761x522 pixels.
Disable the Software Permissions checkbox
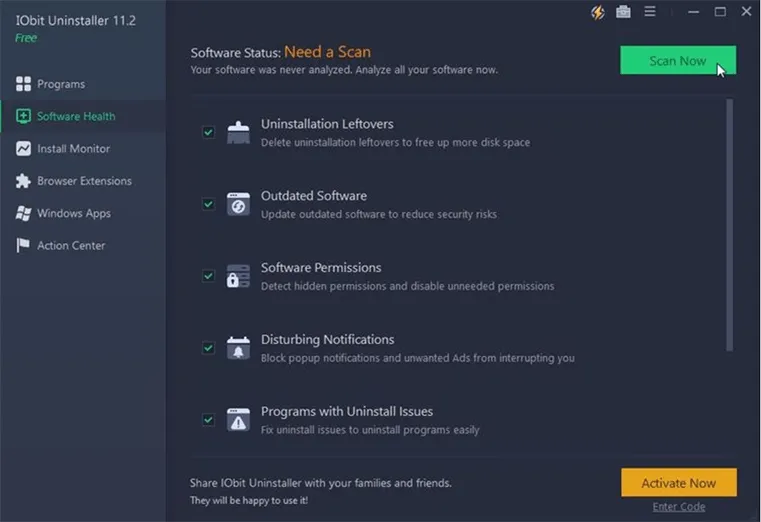pos(208,276)
